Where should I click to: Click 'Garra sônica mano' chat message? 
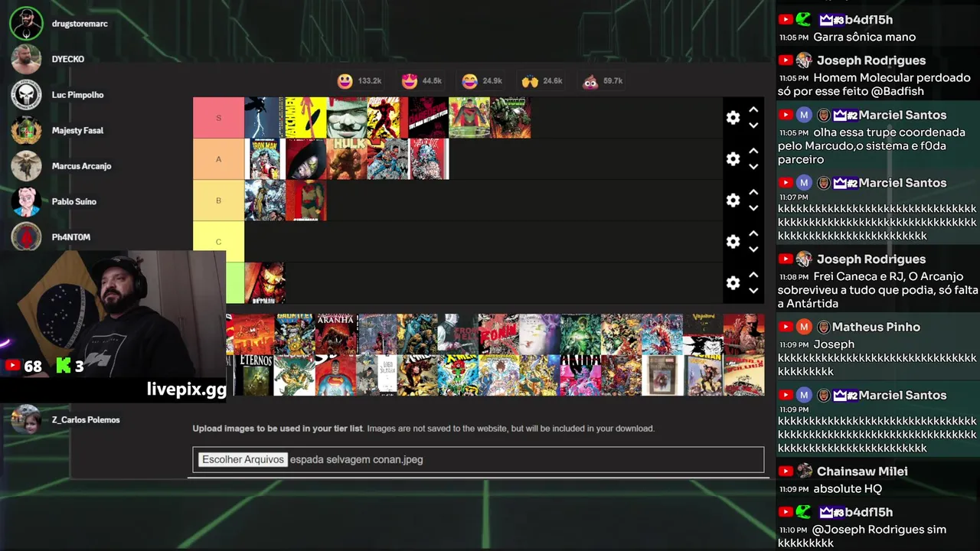864,37
